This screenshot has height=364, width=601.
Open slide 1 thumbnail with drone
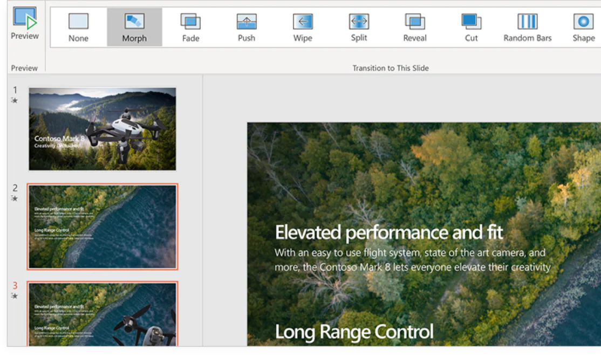coord(103,129)
